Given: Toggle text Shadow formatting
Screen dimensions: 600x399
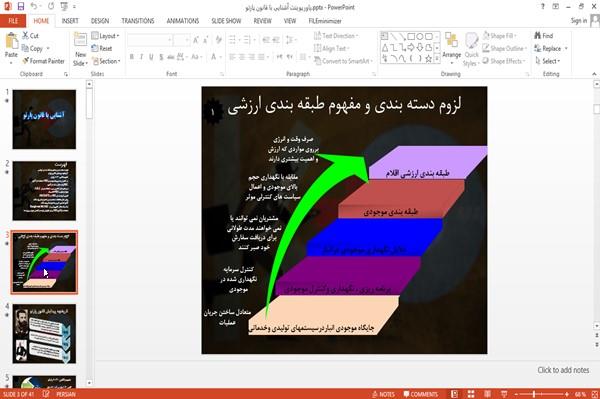Looking at the screenshot, I should pos(161,57).
